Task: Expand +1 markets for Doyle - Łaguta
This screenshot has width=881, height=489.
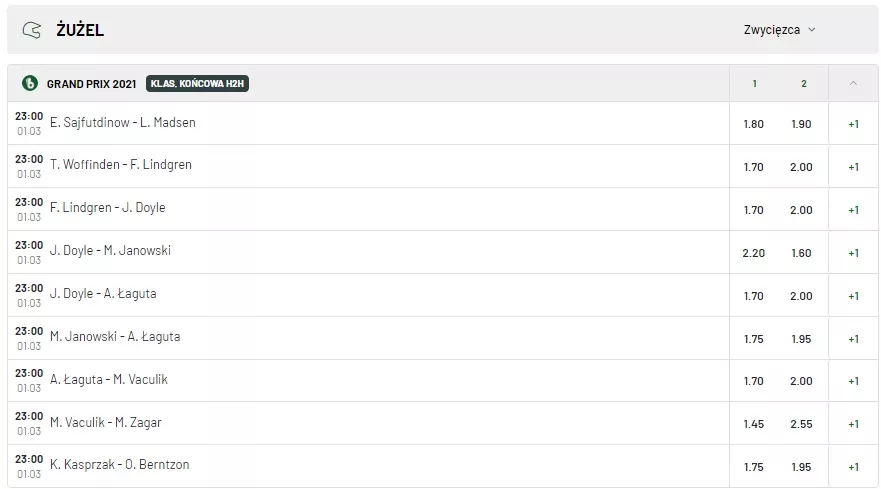Action: (853, 296)
